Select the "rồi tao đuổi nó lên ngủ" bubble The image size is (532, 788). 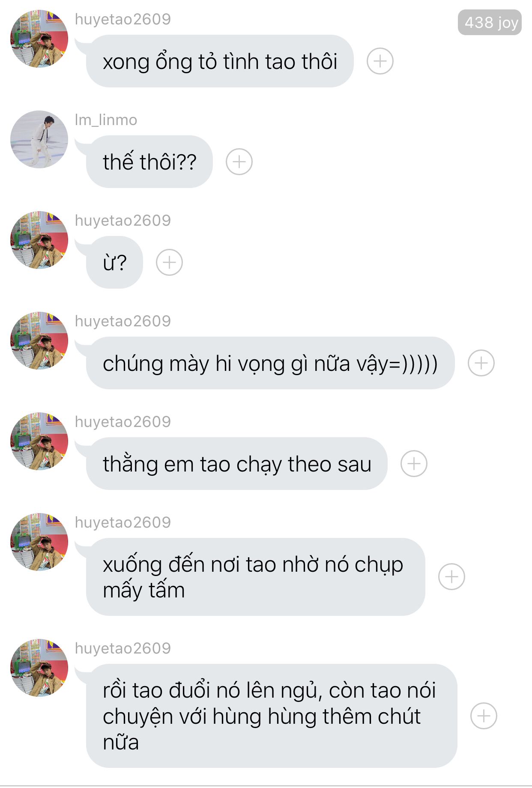272,716
